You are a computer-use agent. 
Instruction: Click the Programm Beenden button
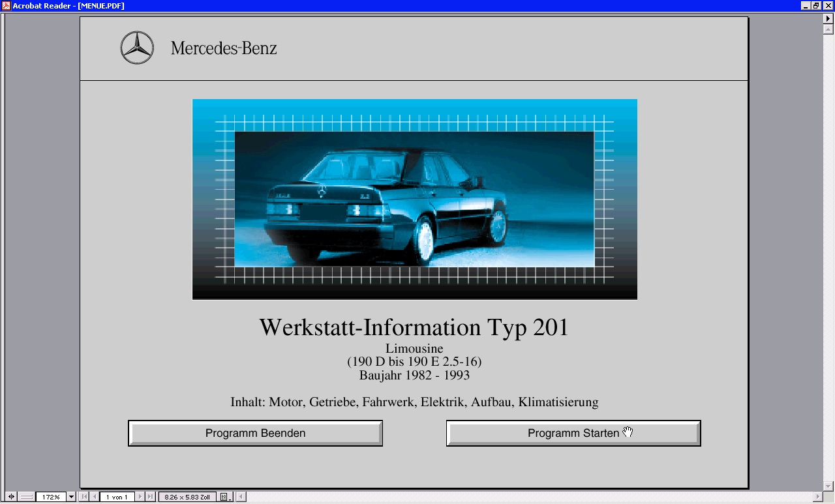tap(255, 433)
